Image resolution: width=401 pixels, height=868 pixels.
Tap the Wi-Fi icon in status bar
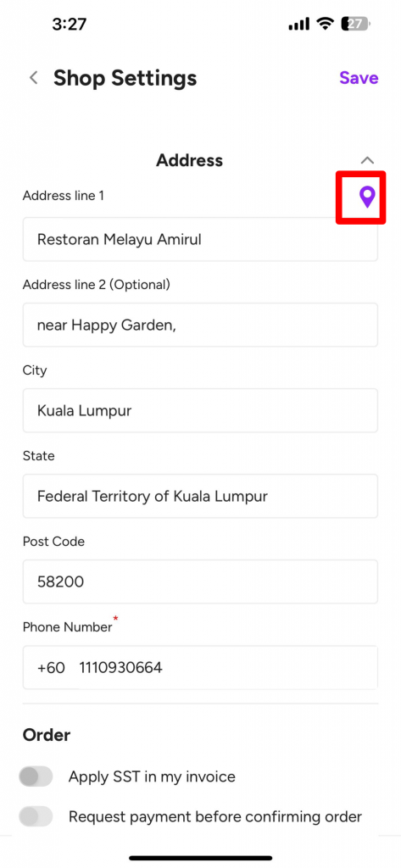[325, 23]
